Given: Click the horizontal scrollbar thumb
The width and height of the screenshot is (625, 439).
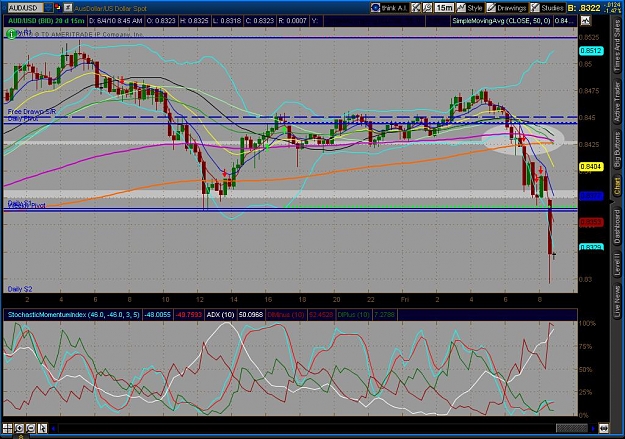Looking at the screenshot, I should tap(572, 429).
